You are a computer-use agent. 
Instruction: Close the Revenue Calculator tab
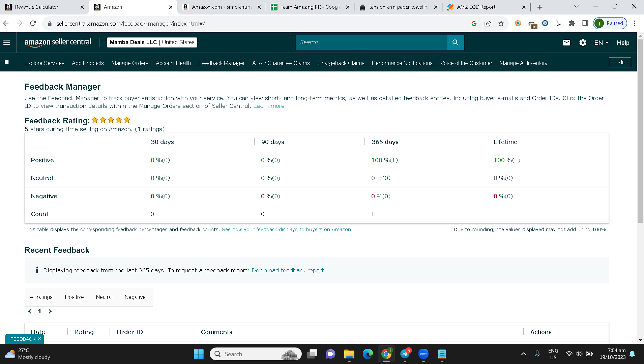coord(82,7)
